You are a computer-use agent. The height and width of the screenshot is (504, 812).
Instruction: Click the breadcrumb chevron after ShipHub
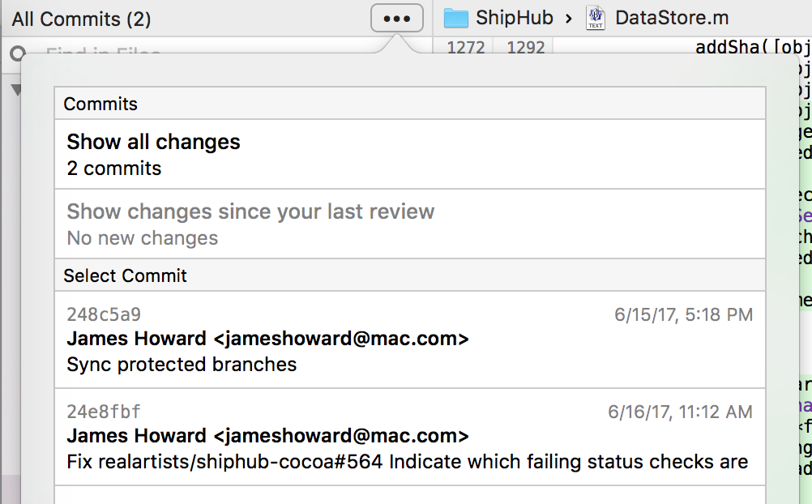[570, 18]
